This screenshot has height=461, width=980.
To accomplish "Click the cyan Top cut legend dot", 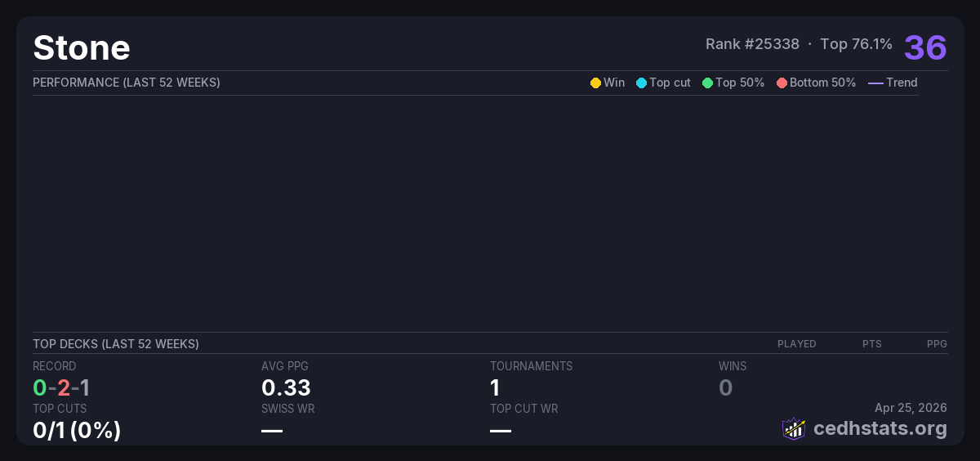I will [x=641, y=83].
